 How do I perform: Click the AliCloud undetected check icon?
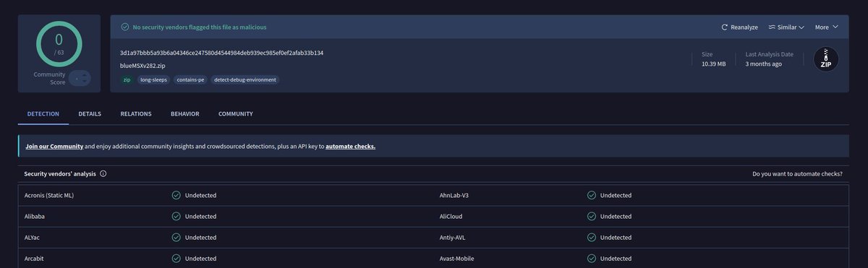pos(591,216)
